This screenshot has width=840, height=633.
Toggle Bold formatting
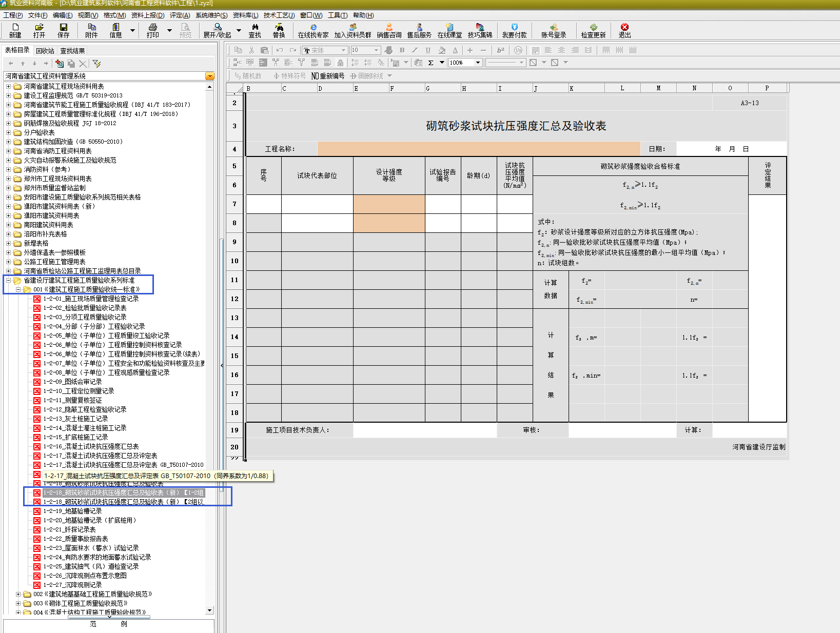402,50
